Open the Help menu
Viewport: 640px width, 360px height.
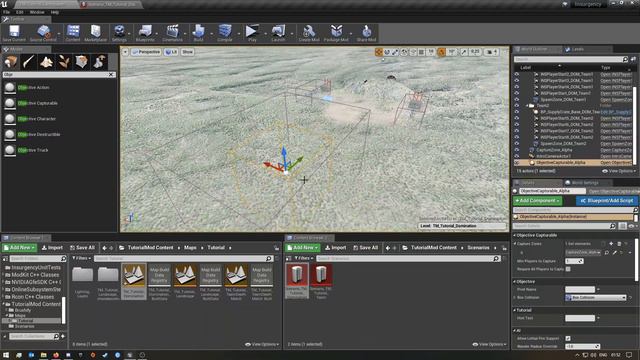tap(55, 12)
